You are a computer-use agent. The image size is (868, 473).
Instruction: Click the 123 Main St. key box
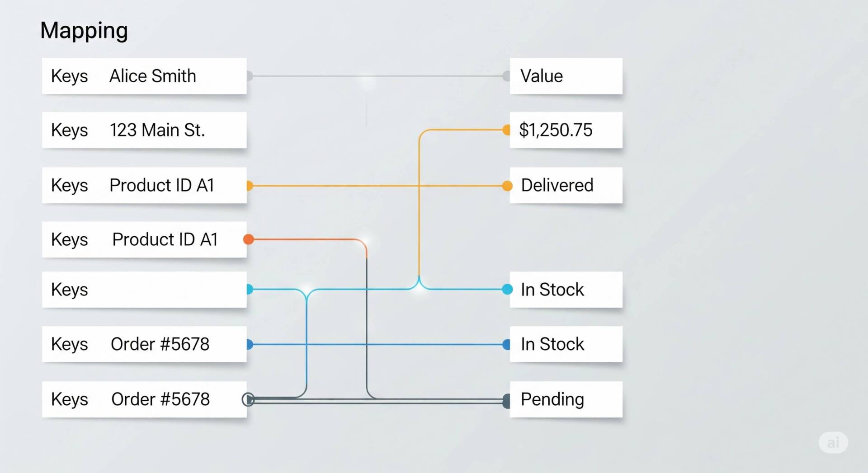point(144,130)
